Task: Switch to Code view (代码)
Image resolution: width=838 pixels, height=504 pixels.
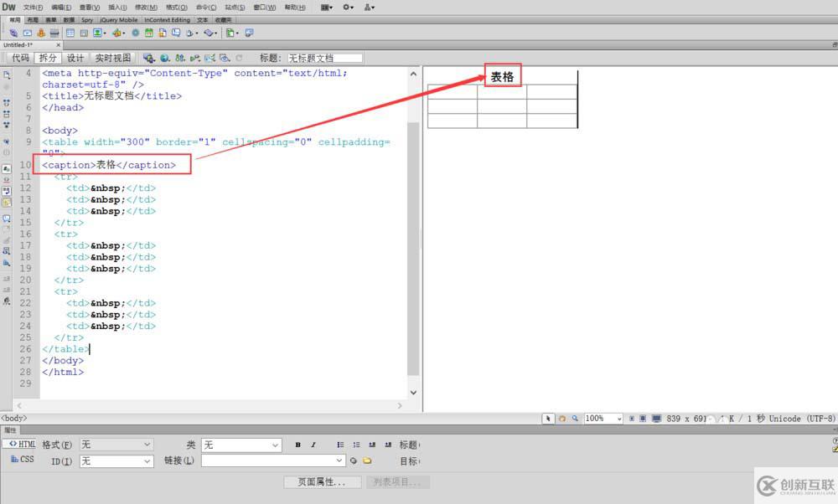Action: pyautogui.click(x=20, y=58)
